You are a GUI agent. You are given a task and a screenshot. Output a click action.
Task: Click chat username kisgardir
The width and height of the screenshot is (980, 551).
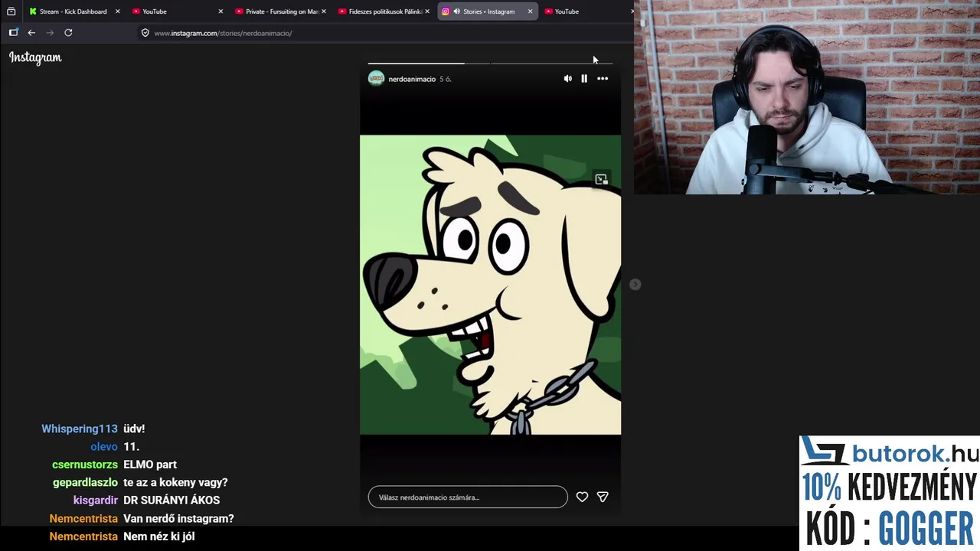point(96,500)
